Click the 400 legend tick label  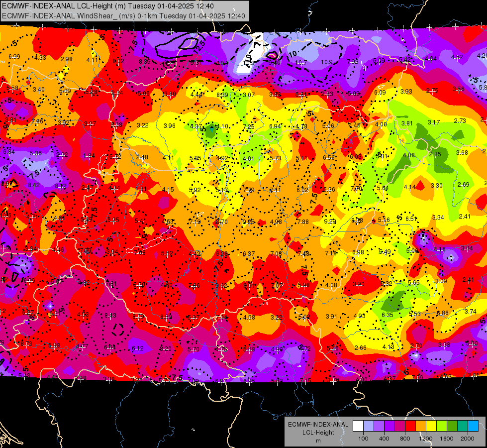pos(384,439)
